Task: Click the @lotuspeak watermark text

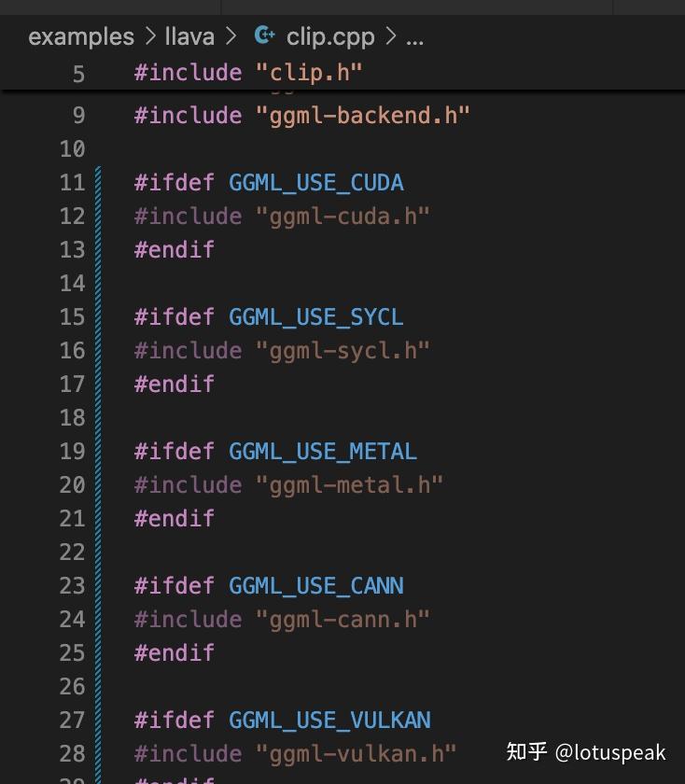Action: tap(610, 751)
